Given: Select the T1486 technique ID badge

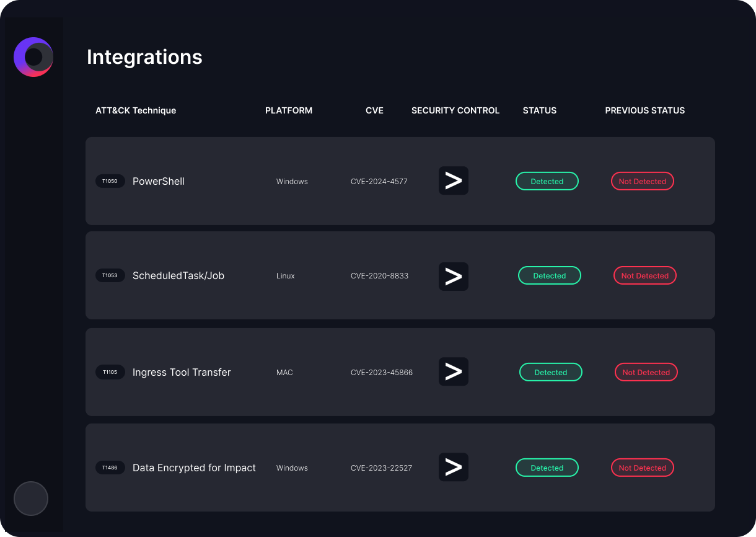Looking at the screenshot, I should pos(110,468).
